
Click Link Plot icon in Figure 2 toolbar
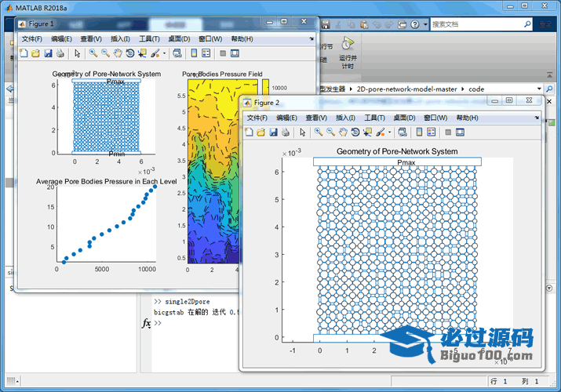click(x=403, y=132)
